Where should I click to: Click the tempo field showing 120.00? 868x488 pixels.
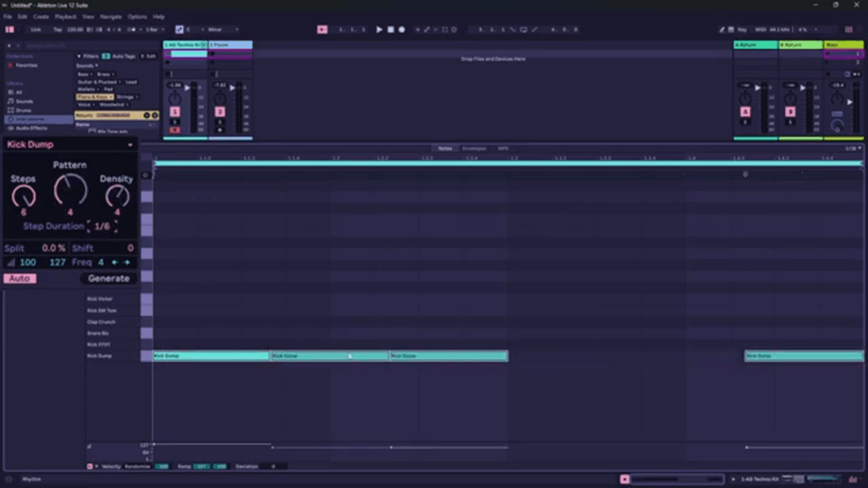(x=75, y=29)
